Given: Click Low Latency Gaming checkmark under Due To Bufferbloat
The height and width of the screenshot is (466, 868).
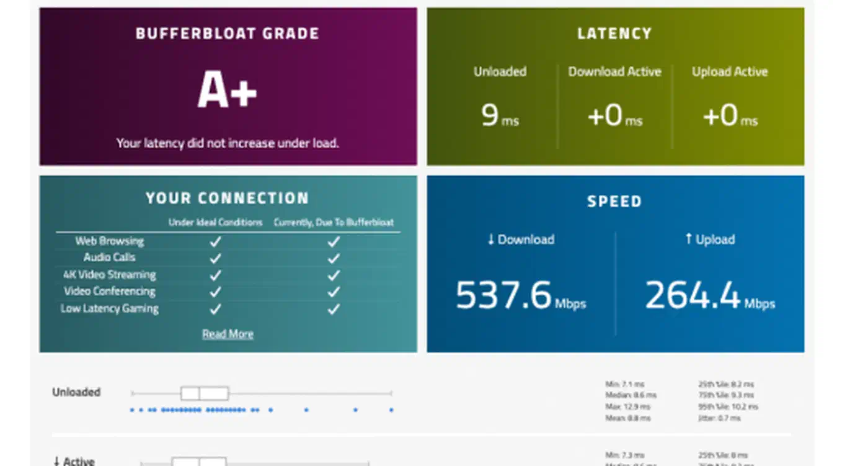Looking at the screenshot, I should click(x=334, y=309).
